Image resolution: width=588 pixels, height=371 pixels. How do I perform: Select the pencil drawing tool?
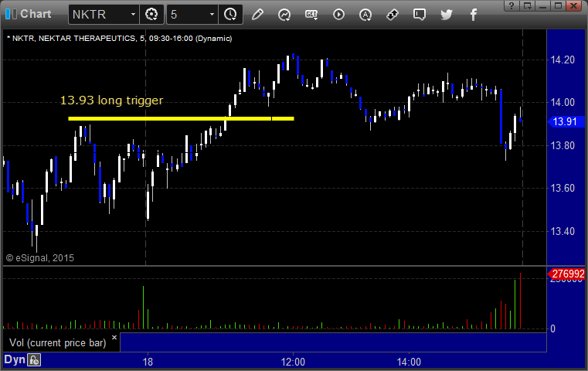(257, 15)
